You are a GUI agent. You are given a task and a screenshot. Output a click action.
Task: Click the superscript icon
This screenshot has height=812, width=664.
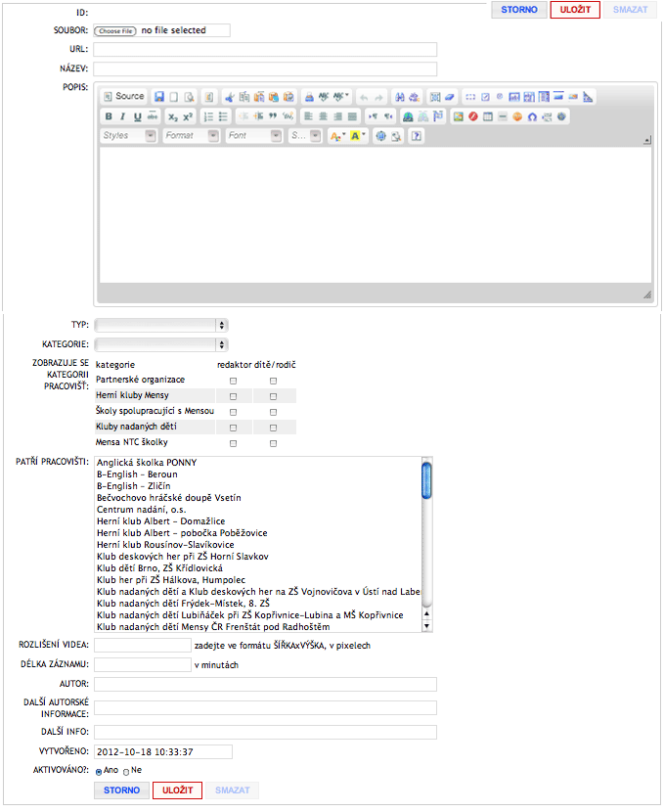[188, 116]
